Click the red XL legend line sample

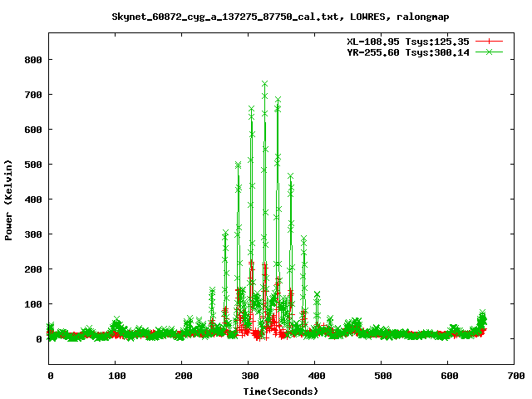coord(489,42)
